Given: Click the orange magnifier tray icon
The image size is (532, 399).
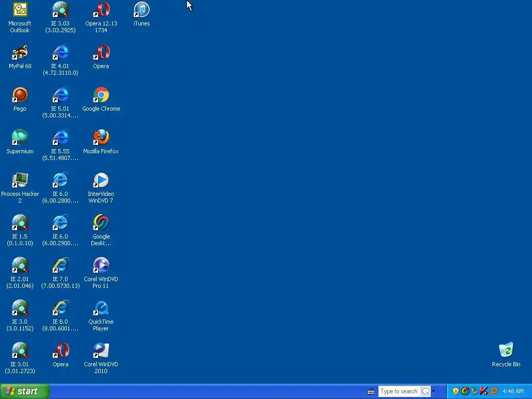Looking at the screenshot, I should 494,391.
